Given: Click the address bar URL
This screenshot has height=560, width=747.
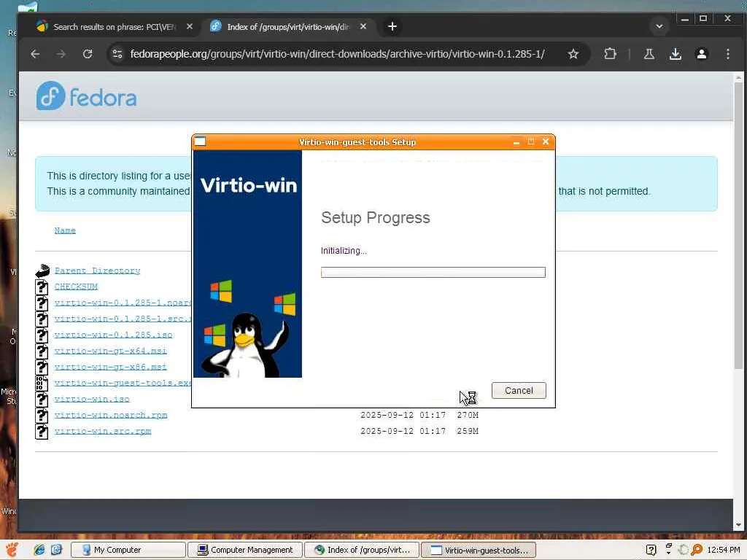Looking at the screenshot, I should [x=337, y=54].
